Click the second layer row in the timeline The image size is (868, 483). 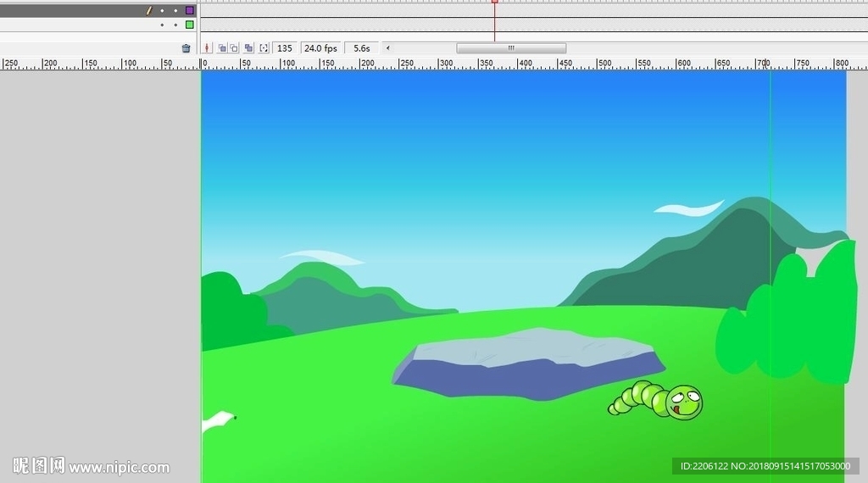[x=100, y=25]
